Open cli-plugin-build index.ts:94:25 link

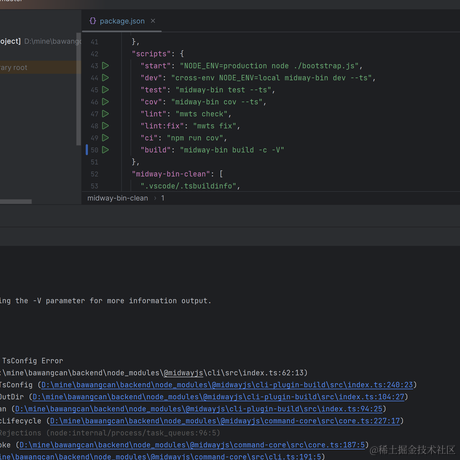pos(199,409)
